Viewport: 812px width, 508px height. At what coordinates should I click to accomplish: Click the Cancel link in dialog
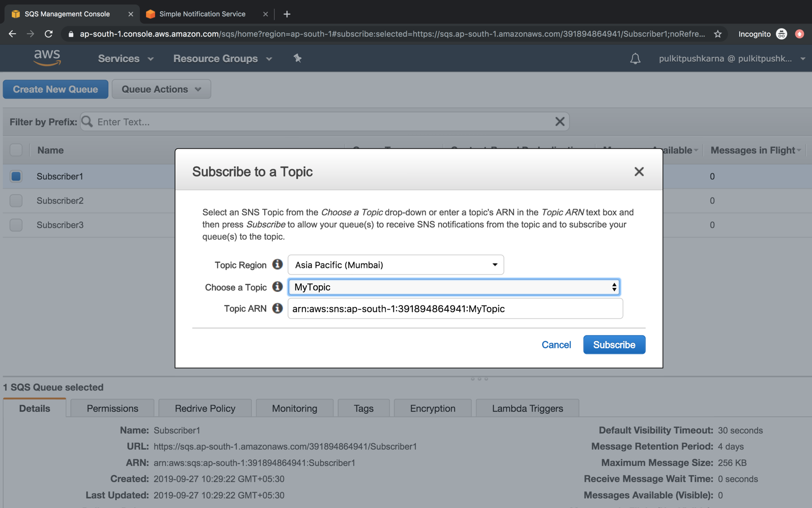pos(556,345)
